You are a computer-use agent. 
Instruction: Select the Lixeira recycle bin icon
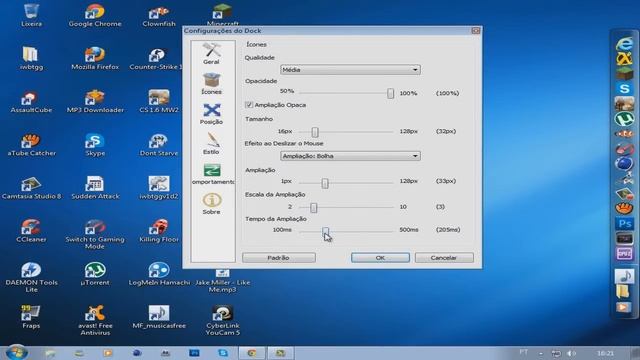coord(31,16)
